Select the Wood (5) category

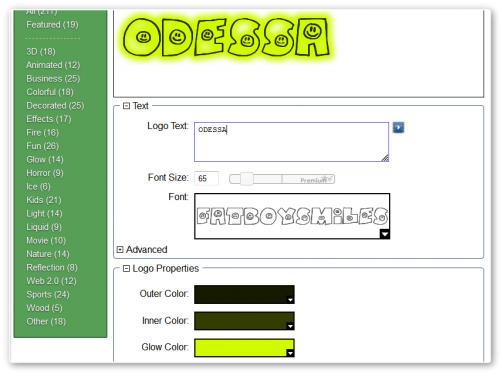pos(45,308)
